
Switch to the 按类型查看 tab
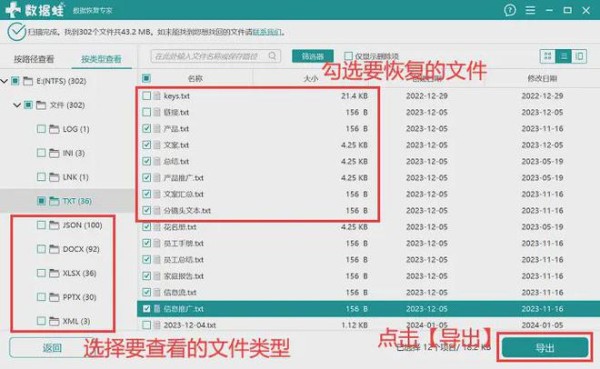point(101,59)
